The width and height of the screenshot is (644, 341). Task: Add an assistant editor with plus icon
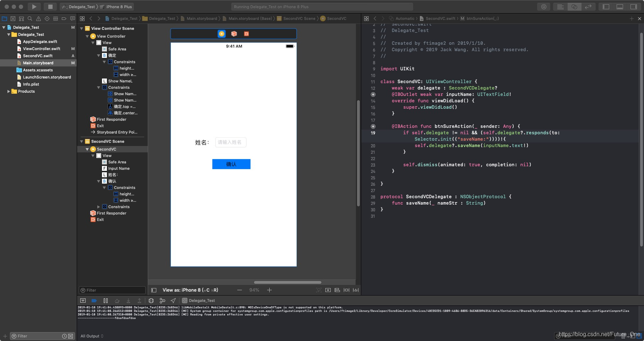click(632, 18)
